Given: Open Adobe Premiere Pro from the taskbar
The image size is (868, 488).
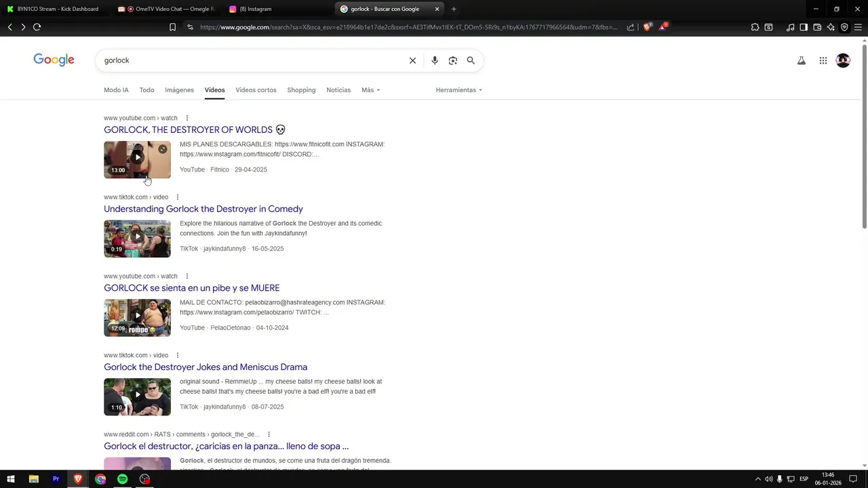Looking at the screenshot, I should click(x=56, y=479).
